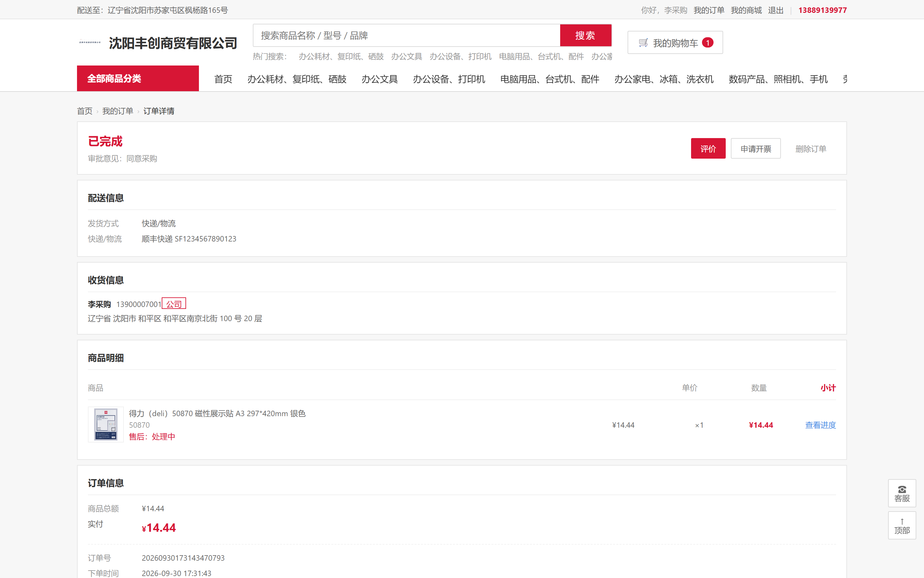The width and height of the screenshot is (924, 578).
Task: Open 电脑用品、台式机、配件 navigation item
Action: click(550, 79)
